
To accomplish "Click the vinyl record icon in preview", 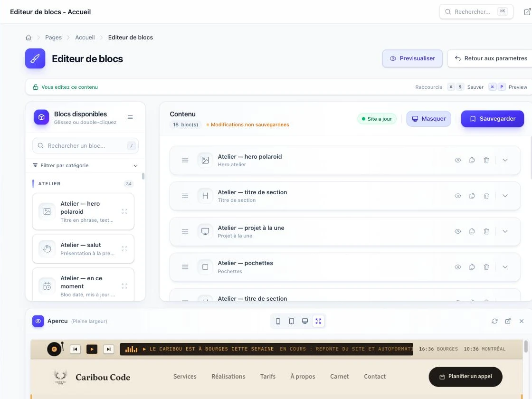I will pyautogui.click(x=54, y=349).
